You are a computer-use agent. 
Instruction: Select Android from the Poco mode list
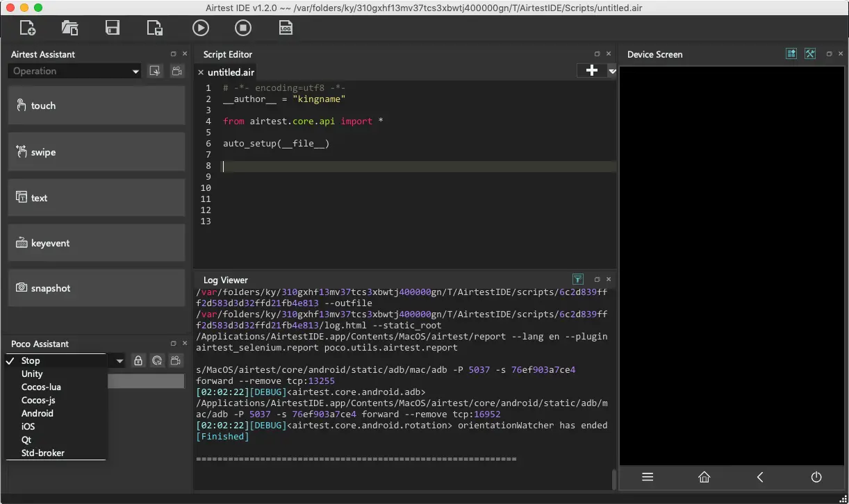pos(38,413)
